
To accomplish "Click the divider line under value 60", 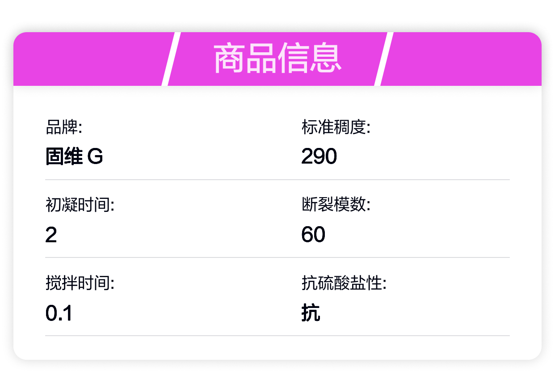I will [x=277, y=257].
